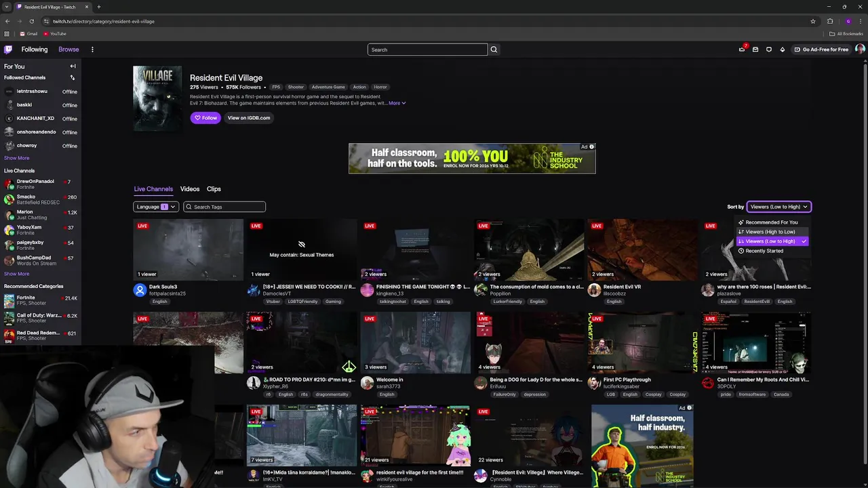Screen dimensions: 868x488
Task: Switch to Clips tab
Action: (214, 189)
